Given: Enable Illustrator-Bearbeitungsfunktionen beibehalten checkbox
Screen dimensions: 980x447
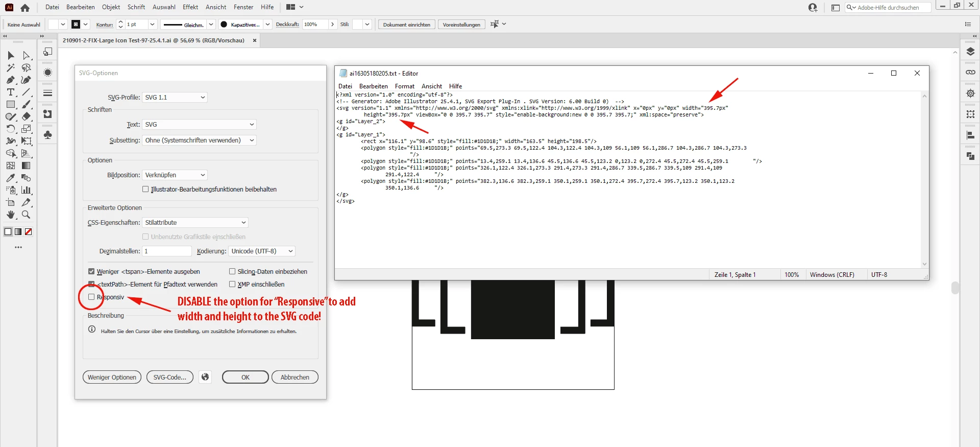Looking at the screenshot, I should click(x=145, y=189).
